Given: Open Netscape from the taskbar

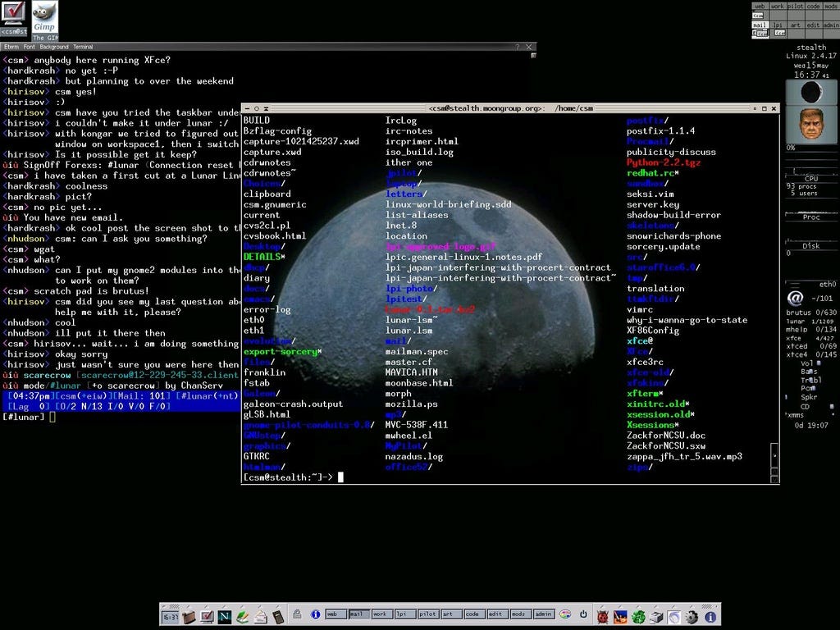Looking at the screenshot, I should (x=224, y=616).
